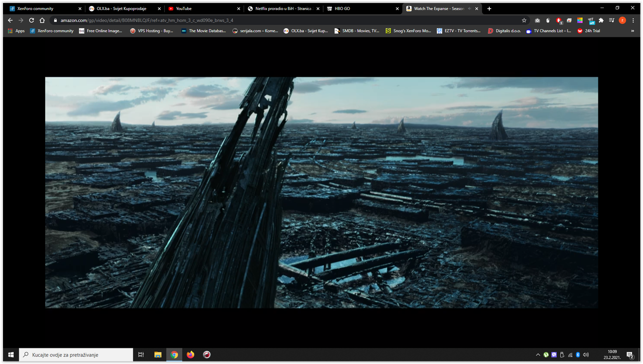The width and height of the screenshot is (643, 364).
Task: Open the Bluetooth tray icon
Action: click(x=578, y=355)
